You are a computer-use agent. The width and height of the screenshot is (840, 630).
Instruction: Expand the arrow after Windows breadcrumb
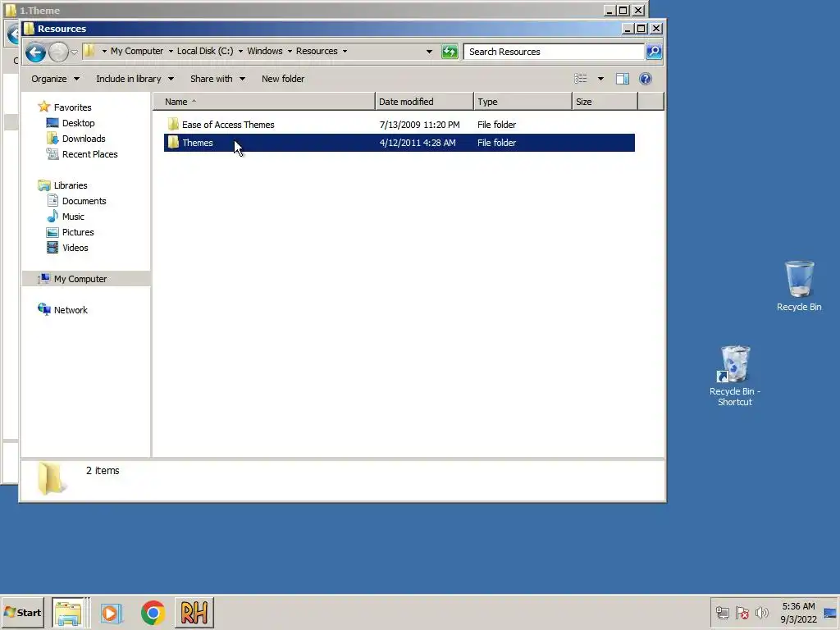pyautogui.click(x=290, y=52)
